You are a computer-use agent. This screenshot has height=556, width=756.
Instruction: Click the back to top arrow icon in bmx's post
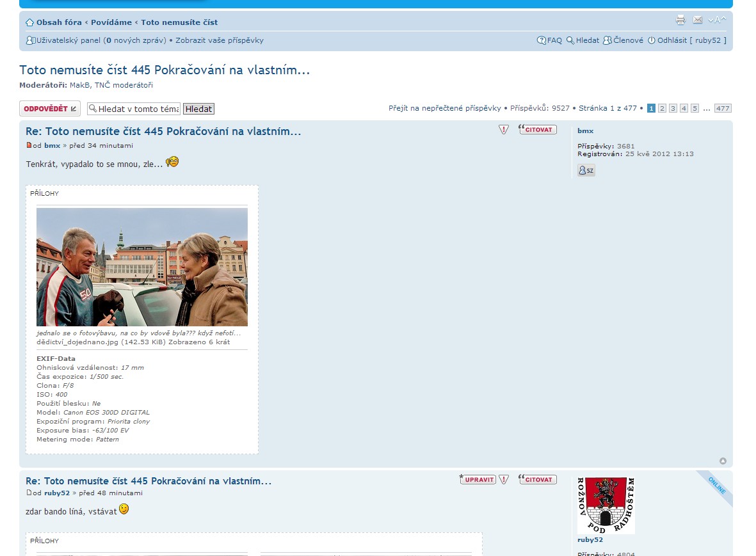pyautogui.click(x=723, y=461)
